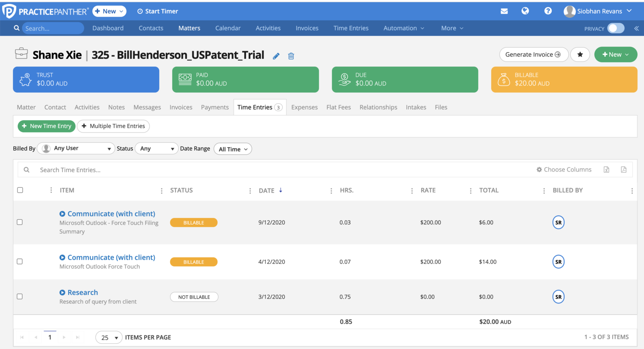Export time entries using the Excel icon

pos(606,169)
